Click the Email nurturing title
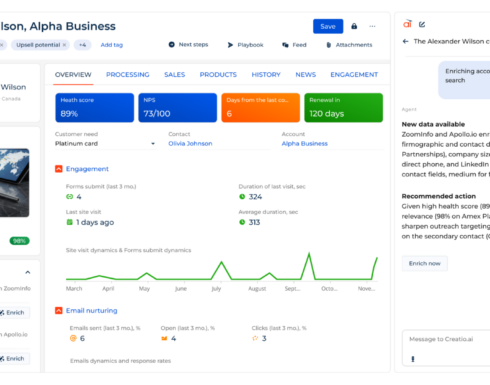 point(92,311)
